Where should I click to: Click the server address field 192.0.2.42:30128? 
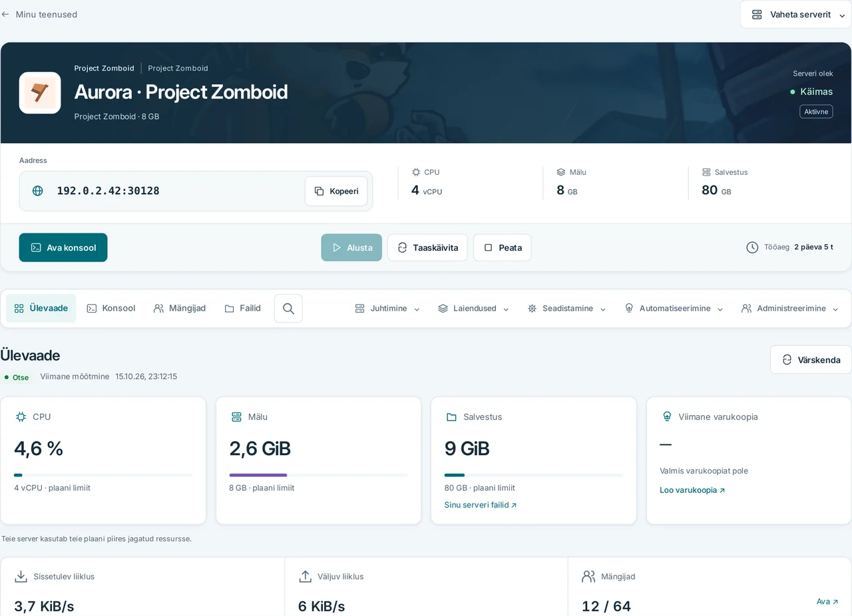196,191
